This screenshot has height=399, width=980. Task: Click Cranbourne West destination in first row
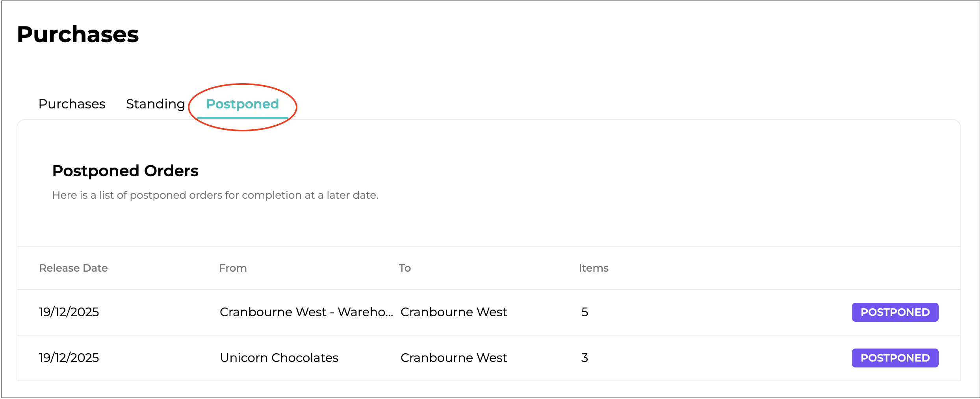tap(453, 312)
